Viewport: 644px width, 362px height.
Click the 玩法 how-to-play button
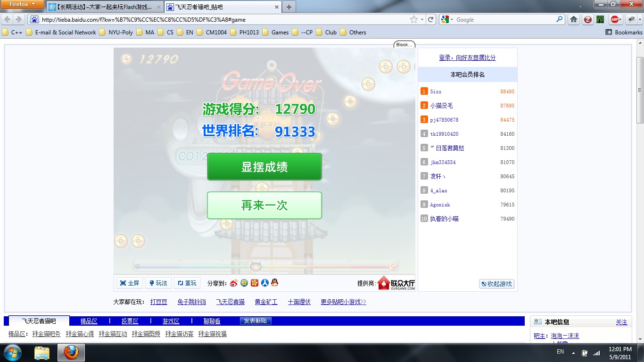coord(158,283)
